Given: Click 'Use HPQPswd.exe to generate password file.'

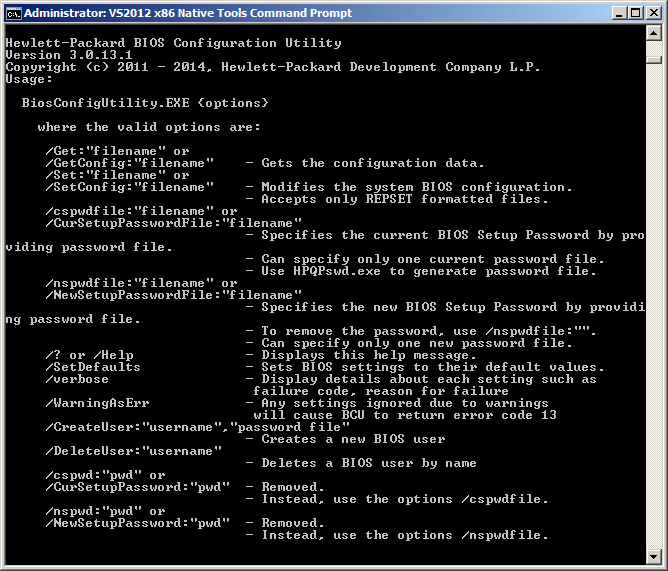Looking at the screenshot, I should click(x=429, y=271).
